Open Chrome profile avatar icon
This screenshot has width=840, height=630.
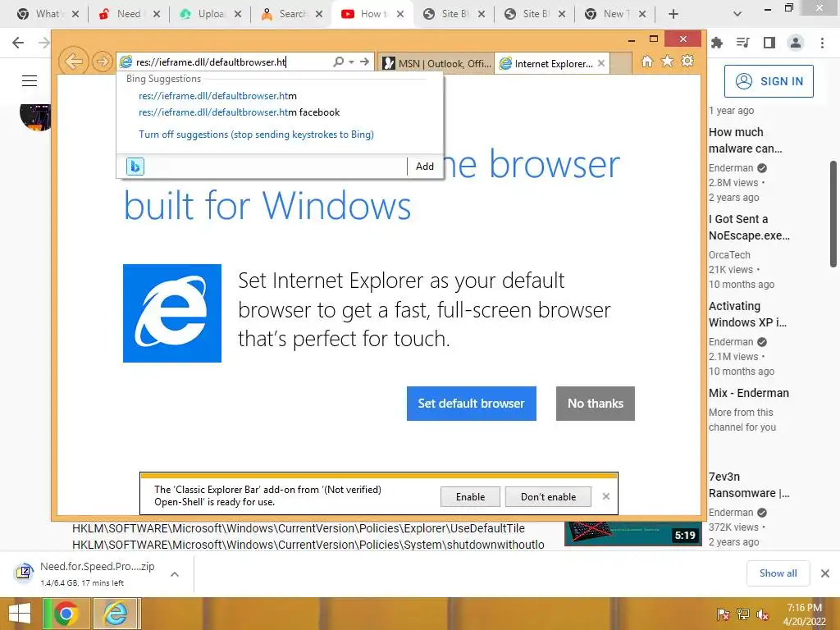click(796, 43)
